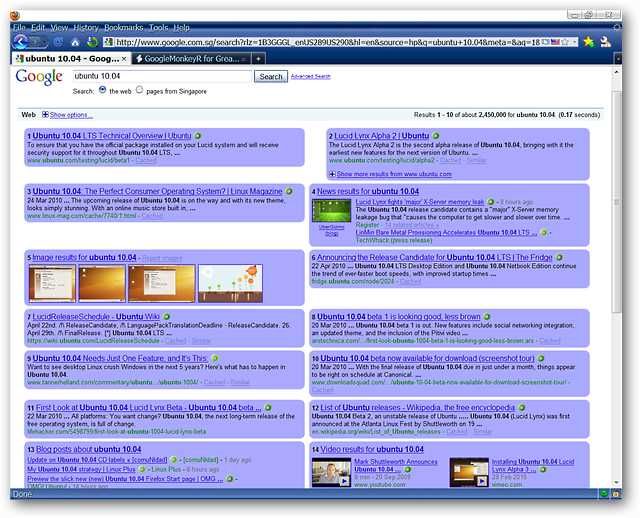Screen dimensions: 640x518
Task: Open 'Lucid Lynx Alpha 2 | Ubuntu' result
Action: (x=382, y=136)
